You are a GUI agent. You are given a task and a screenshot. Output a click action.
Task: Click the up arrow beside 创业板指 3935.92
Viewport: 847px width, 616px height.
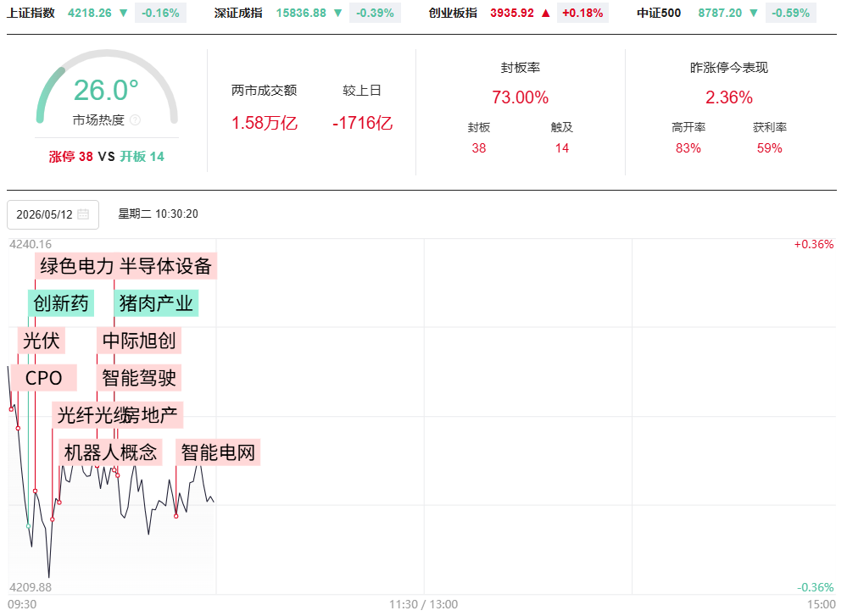[x=545, y=13]
